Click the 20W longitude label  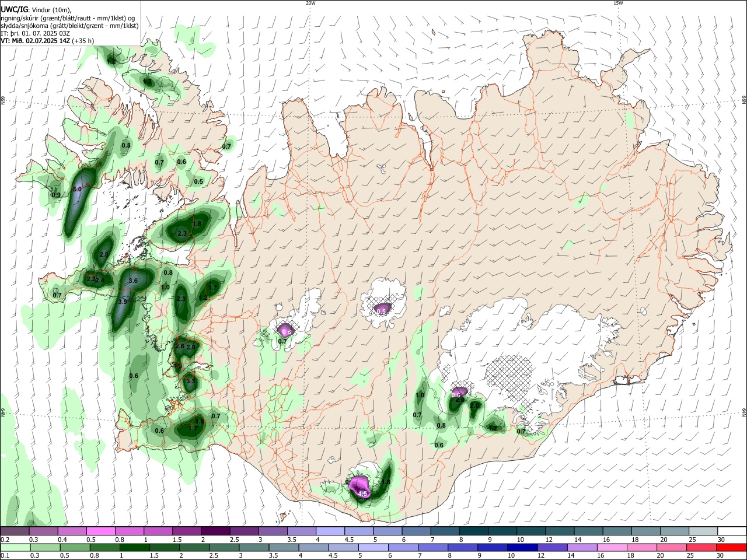coord(310,3)
